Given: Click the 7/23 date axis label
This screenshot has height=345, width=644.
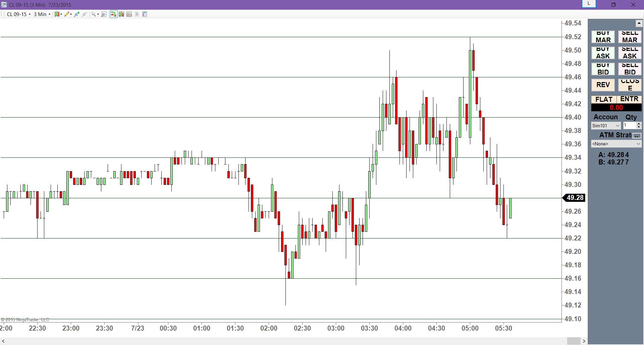Looking at the screenshot, I should tap(138, 328).
